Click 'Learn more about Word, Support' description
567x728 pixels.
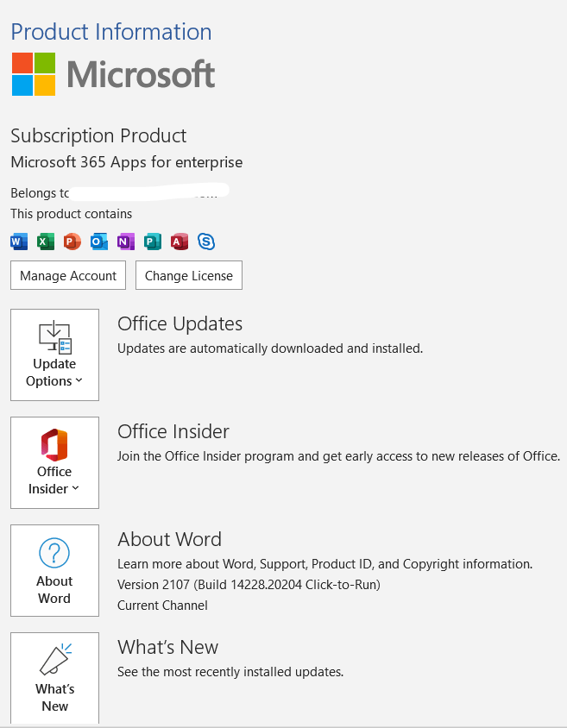click(x=325, y=564)
